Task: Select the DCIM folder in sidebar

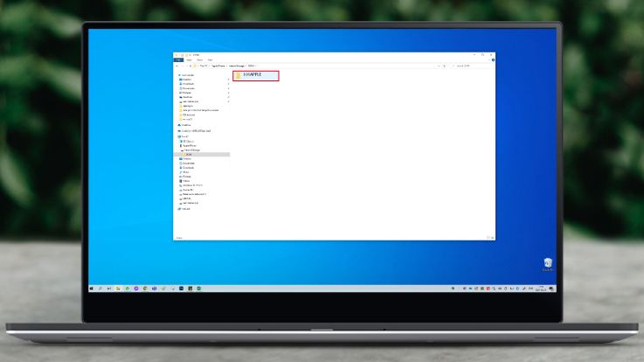Action: [x=190, y=154]
